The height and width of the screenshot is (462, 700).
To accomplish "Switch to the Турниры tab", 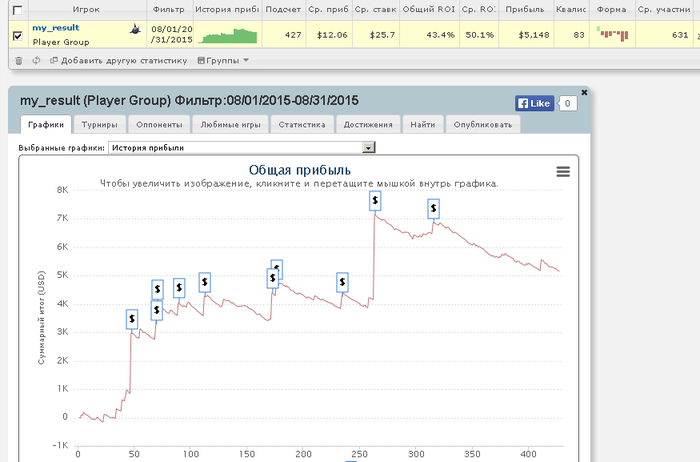I will pos(99,125).
